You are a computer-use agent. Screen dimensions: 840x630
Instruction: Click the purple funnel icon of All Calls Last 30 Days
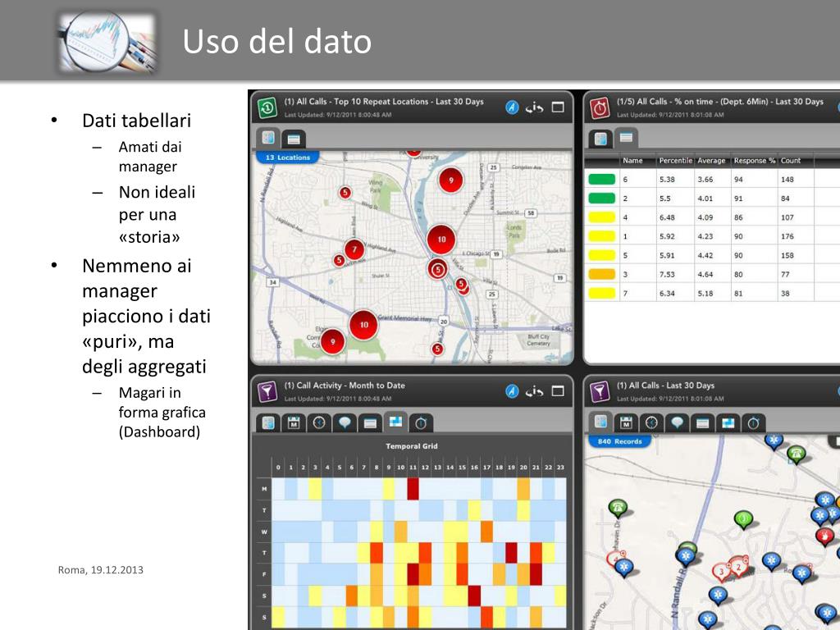click(600, 391)
